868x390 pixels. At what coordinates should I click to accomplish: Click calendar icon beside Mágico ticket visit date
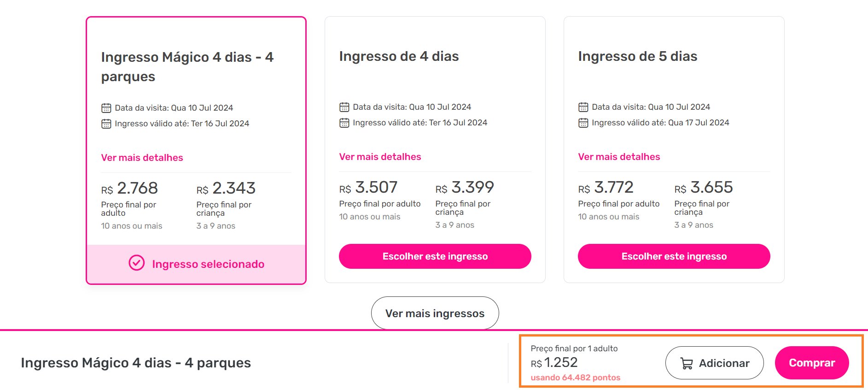(x=106, y=108)
